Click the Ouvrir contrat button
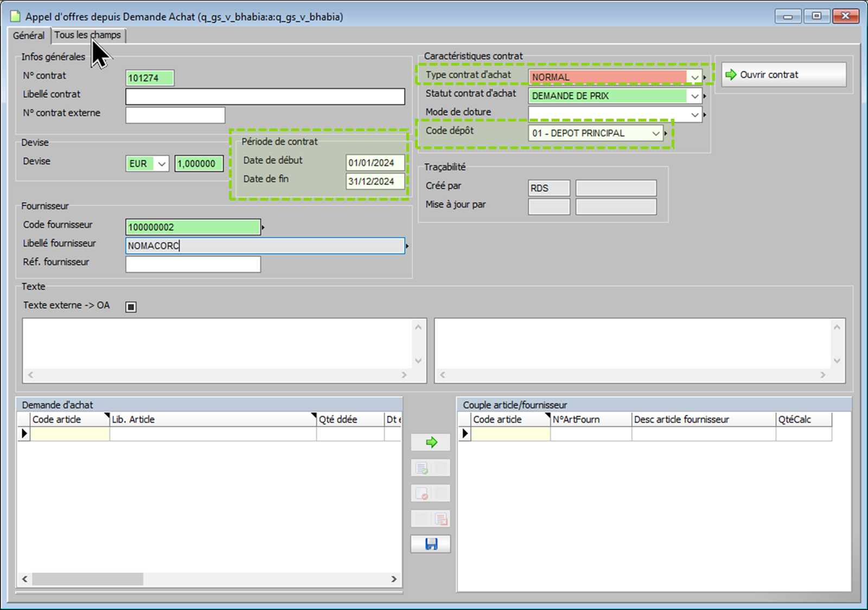 click(783, 75)
